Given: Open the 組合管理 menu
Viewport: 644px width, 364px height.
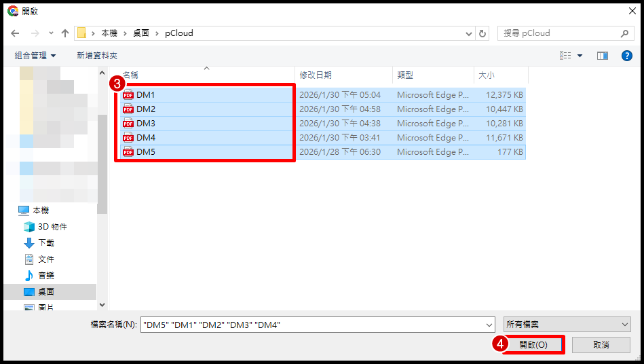Looking at the screenshot, I should pyautogui.click(x=35, y=56).
